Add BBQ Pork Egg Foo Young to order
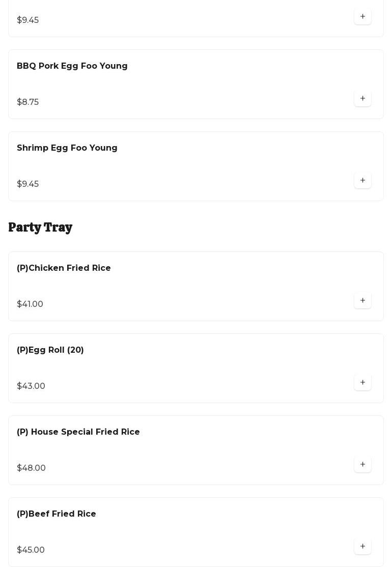 click(x=362, y=98)
